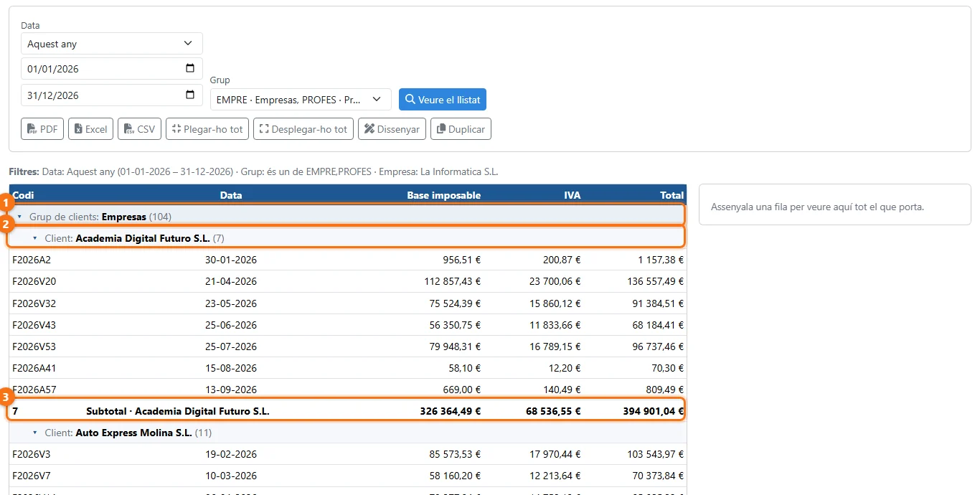Click the Subtotal Academia Digital Futuro label
This screenshot has width=980, height=495.
click(x=178, y=411)
